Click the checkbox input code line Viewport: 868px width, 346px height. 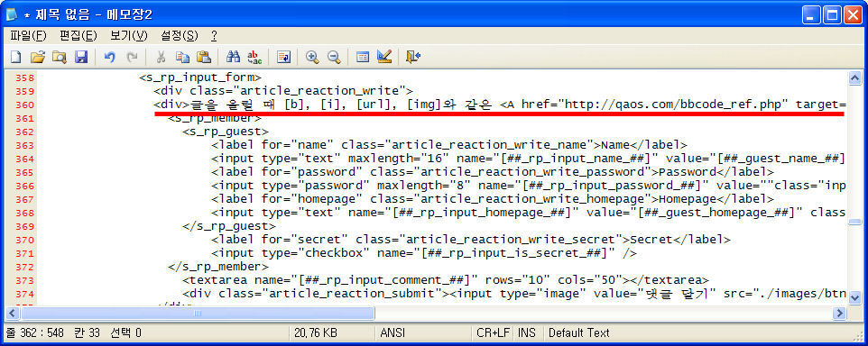423,253
